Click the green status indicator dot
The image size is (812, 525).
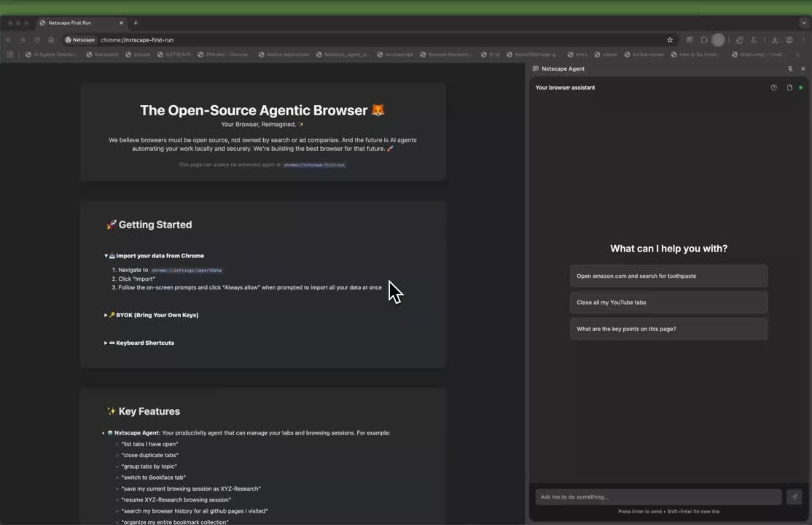(x=800, y=87)
